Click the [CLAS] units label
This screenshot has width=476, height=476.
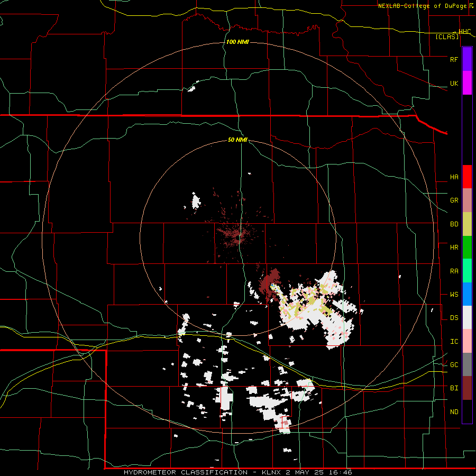[447, 37]
